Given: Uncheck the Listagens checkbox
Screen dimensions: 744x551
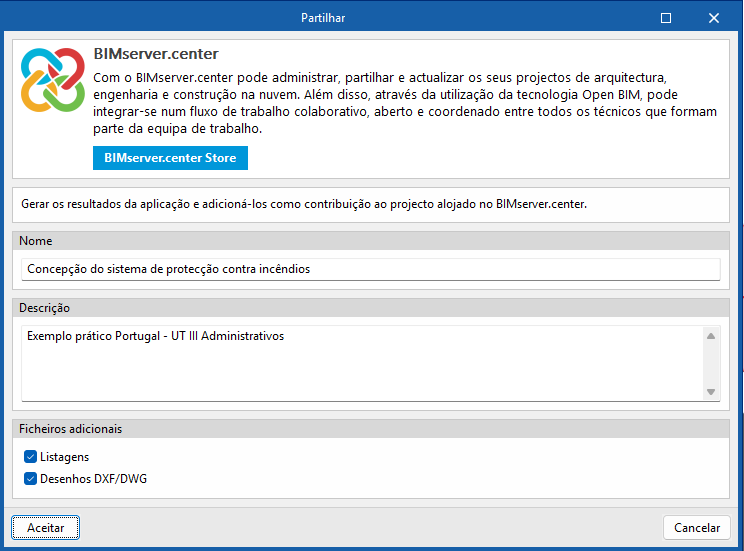Looking at the screenshot, I should pos(30,457).
